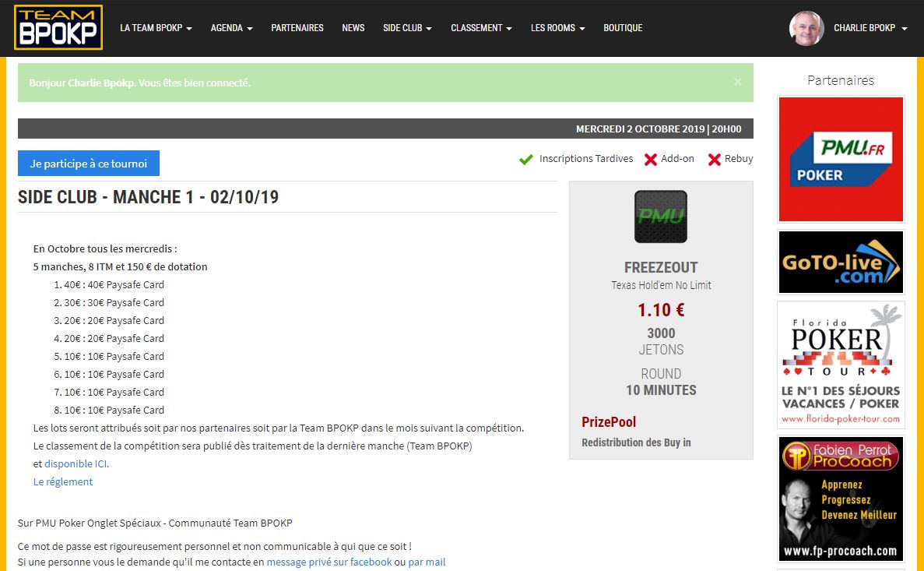Click the date MERCREDI 2 OCTOBRE 2019 bar
This screenshot has width=924, height=571.
[x=385, y=129]
